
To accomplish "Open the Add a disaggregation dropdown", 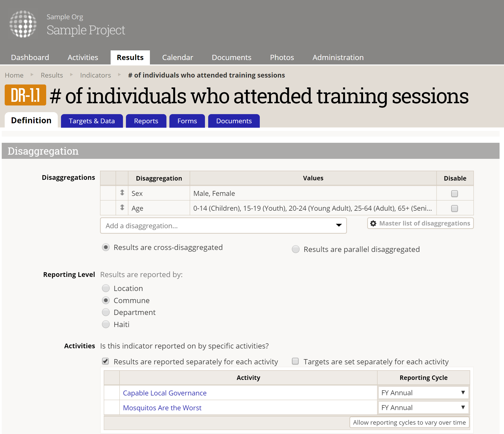I will click(223, 226).
